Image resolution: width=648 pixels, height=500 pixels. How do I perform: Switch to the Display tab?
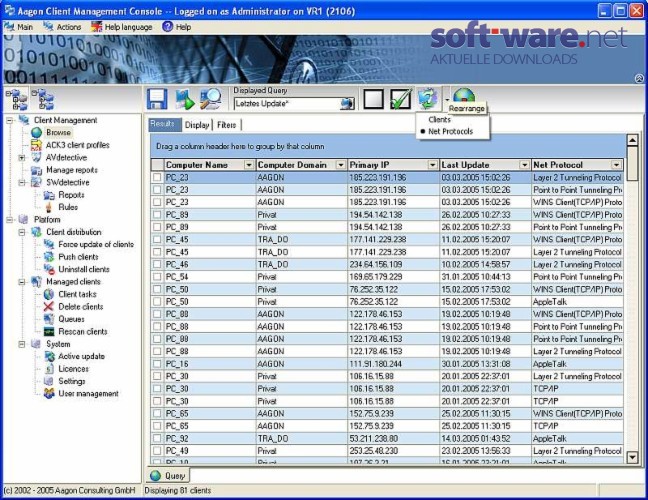tap(197, 125)
